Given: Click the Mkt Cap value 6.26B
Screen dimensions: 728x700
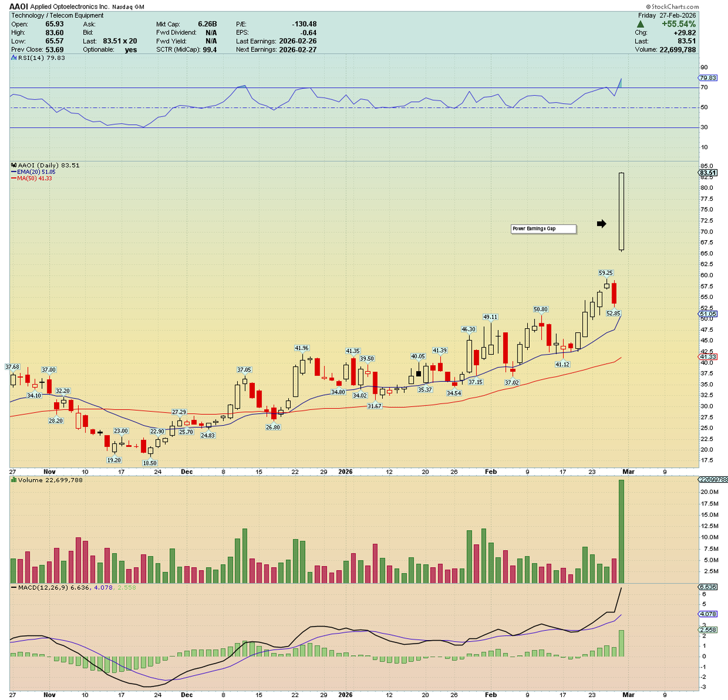Looking at the screenshot, I should click(207, 24).
